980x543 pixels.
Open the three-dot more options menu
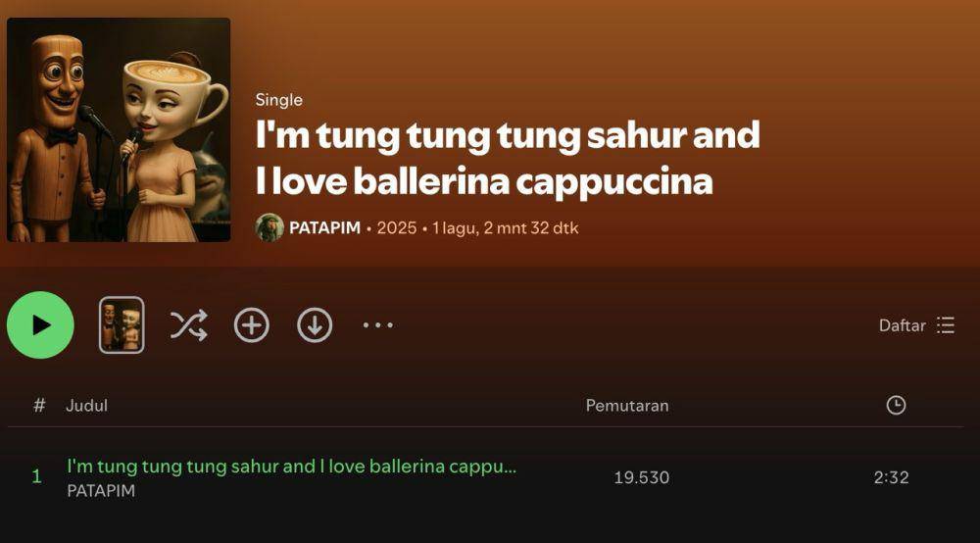[x=378, y=325]
